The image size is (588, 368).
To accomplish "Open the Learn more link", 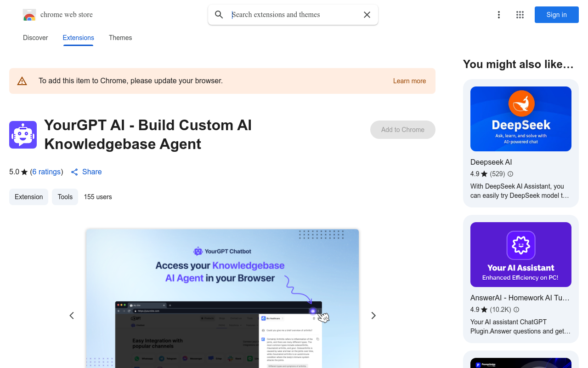I will (409, 81).
